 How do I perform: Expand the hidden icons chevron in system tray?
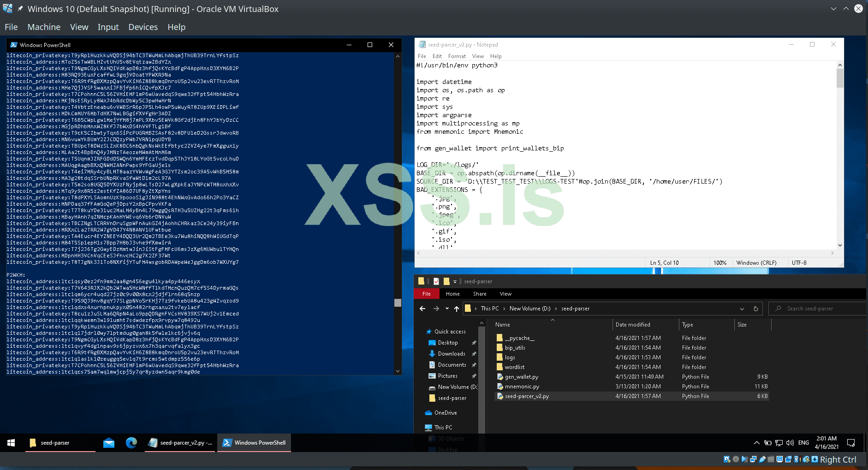pos(755,442)
